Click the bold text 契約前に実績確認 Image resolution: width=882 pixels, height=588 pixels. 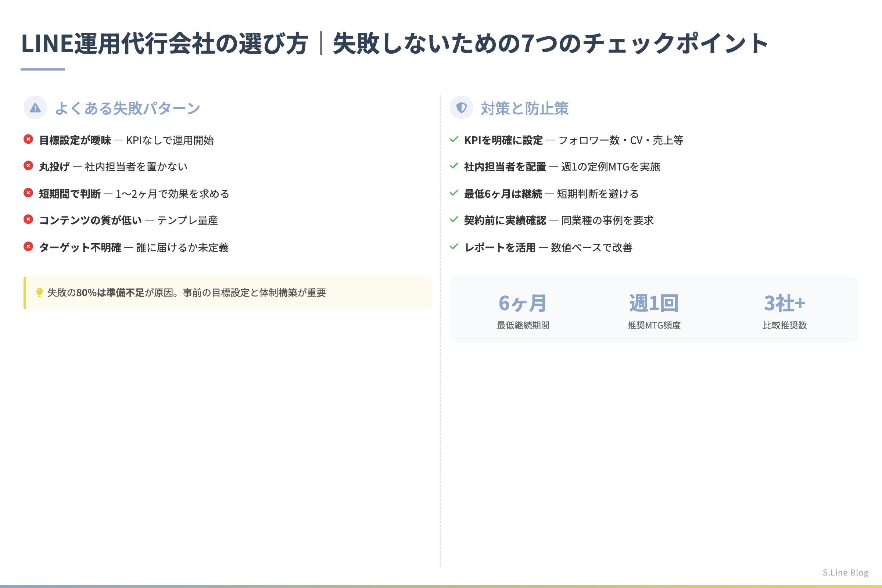[x=505, y=220]
